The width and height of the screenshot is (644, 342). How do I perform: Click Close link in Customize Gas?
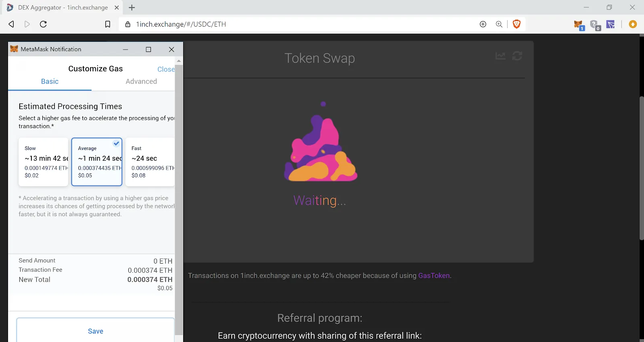tap(166, 69)
